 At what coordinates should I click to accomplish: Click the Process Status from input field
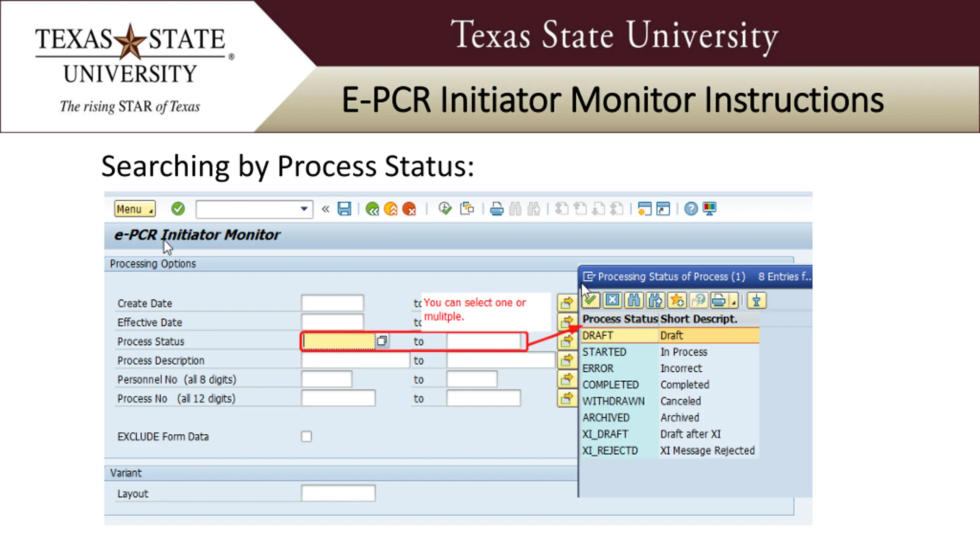[339, 341]
